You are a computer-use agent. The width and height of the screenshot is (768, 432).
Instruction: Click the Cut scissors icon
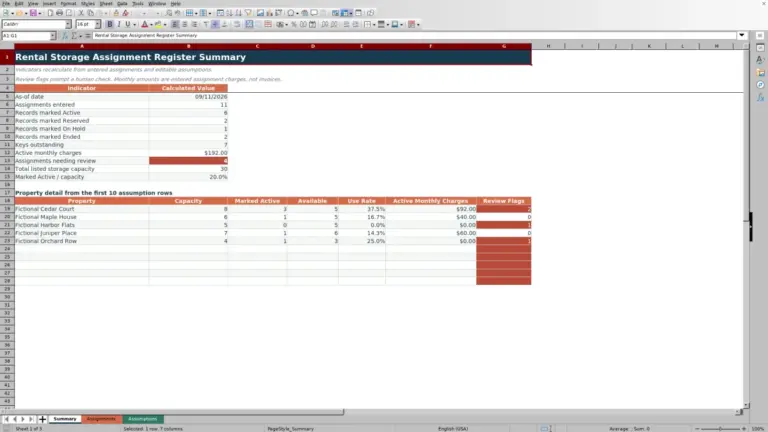click(81, 13)
